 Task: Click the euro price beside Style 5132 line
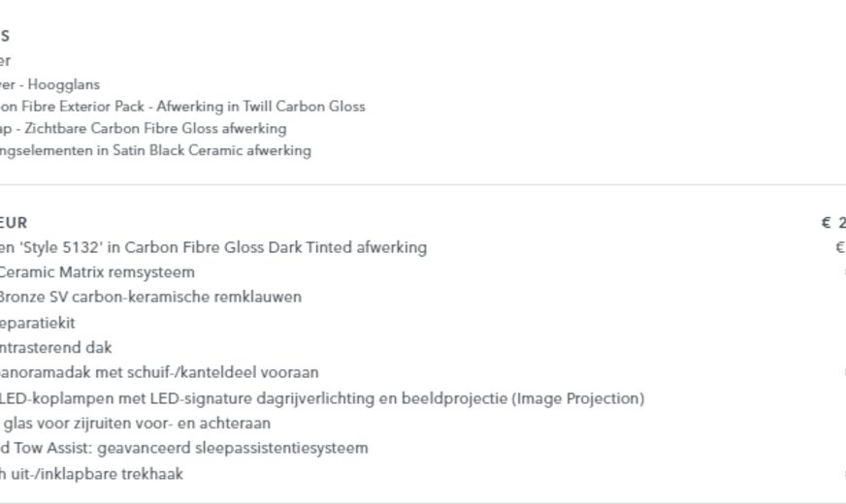coord(839,247)
